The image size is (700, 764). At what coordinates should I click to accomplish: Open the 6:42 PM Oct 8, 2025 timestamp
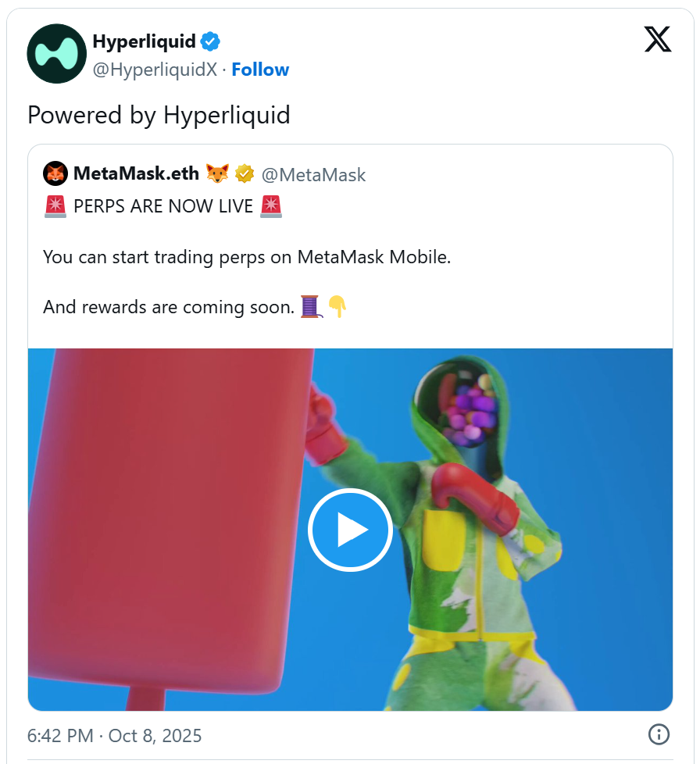point(114,735)
